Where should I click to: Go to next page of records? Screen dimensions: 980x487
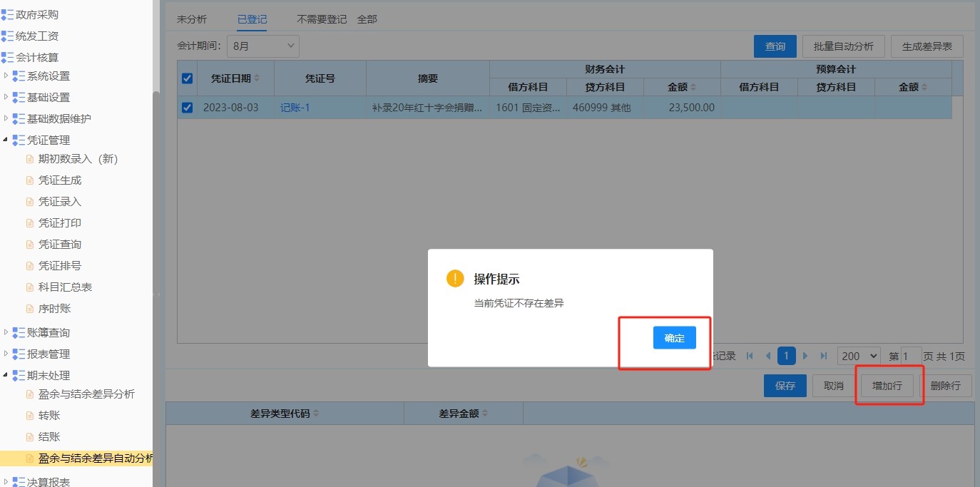(805, 355)
